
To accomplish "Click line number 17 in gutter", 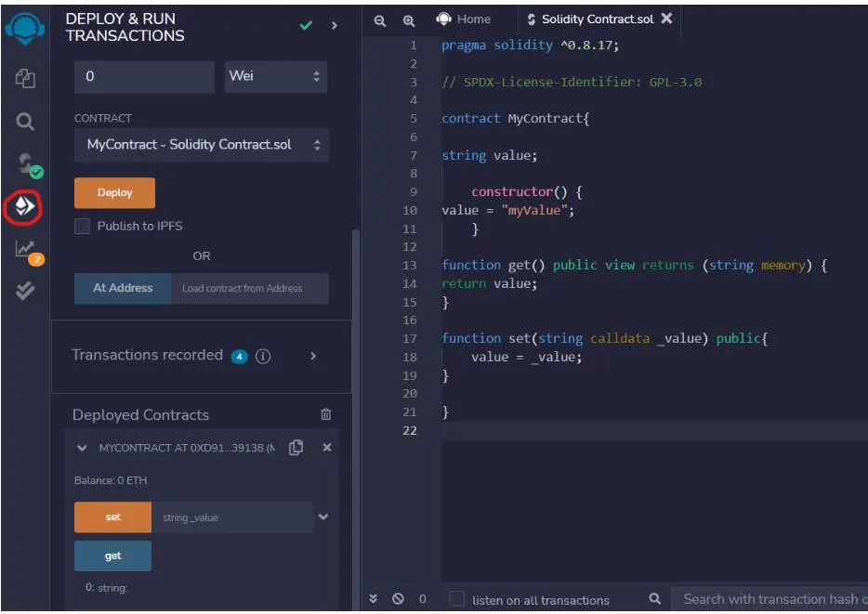I will pos(410,338).
